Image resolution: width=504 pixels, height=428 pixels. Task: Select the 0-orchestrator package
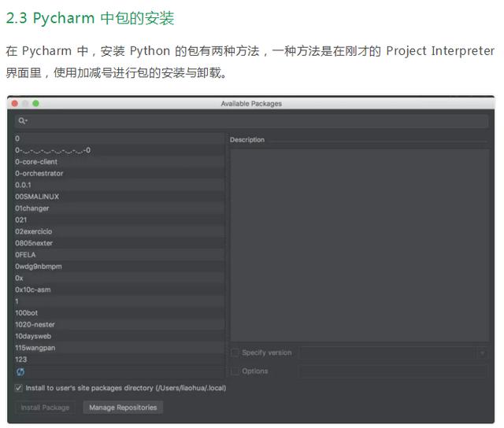120,173
